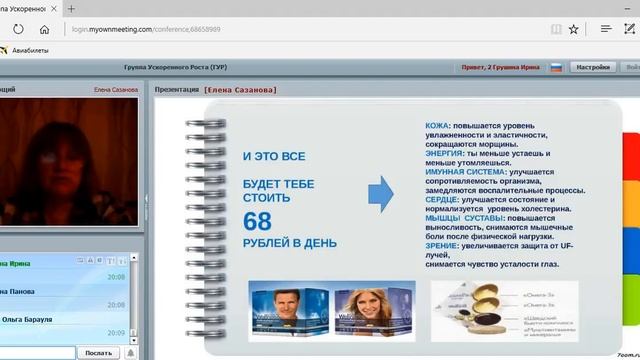Image resolution: width=640 pixels, height=360 pixels.
Task: Collapse the left panel with splitter handle
Action: click(147, 207)
